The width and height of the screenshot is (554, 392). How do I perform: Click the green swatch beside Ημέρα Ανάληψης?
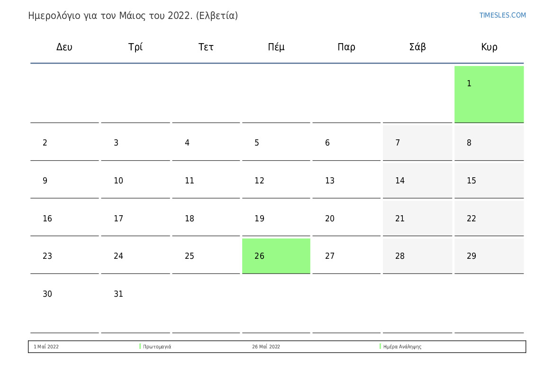tap(381, 346)
